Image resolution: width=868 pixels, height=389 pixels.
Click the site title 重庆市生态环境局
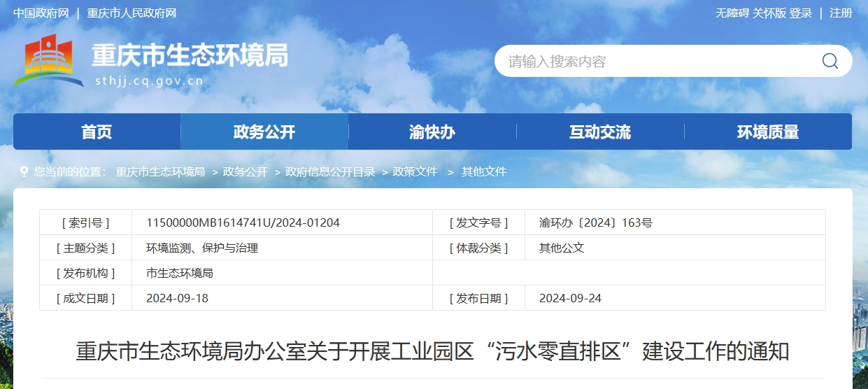click(x=190, y=55)
